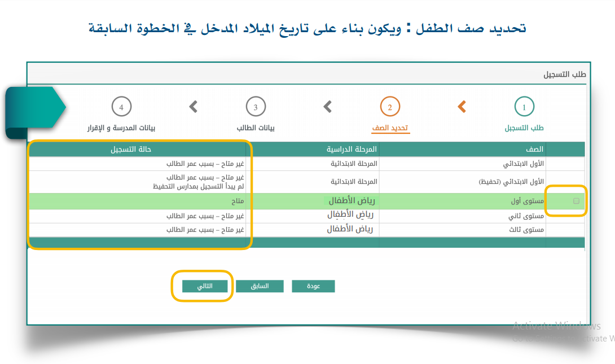Click المرحلة الابتدائية in the تحفيظ row
Viewport: 615px width, 364px height.
tap(354, 182)
